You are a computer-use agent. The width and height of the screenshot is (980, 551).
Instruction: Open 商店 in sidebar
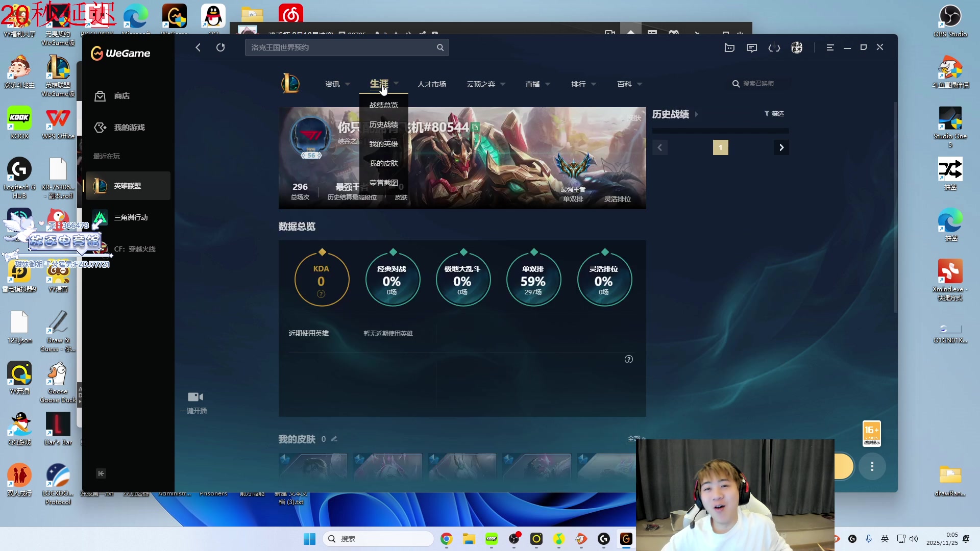pos(121,96)
